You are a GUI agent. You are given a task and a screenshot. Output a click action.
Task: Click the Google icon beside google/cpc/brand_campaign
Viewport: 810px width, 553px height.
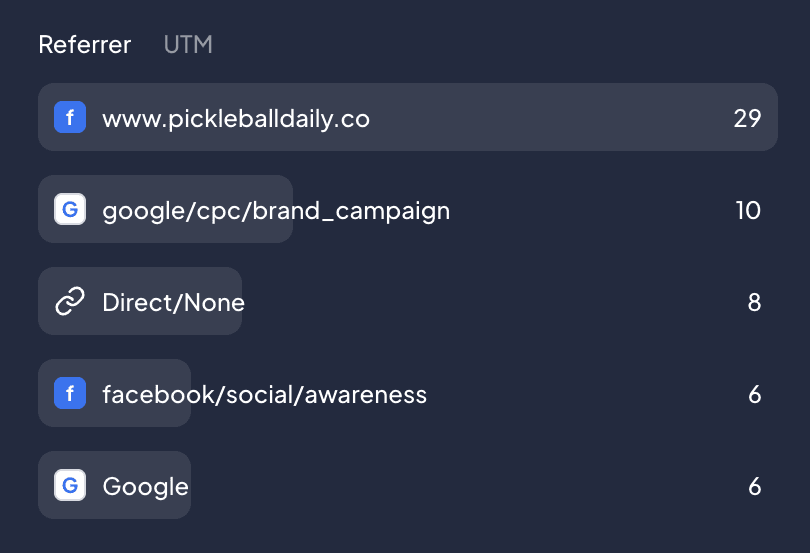click(70, 210)
